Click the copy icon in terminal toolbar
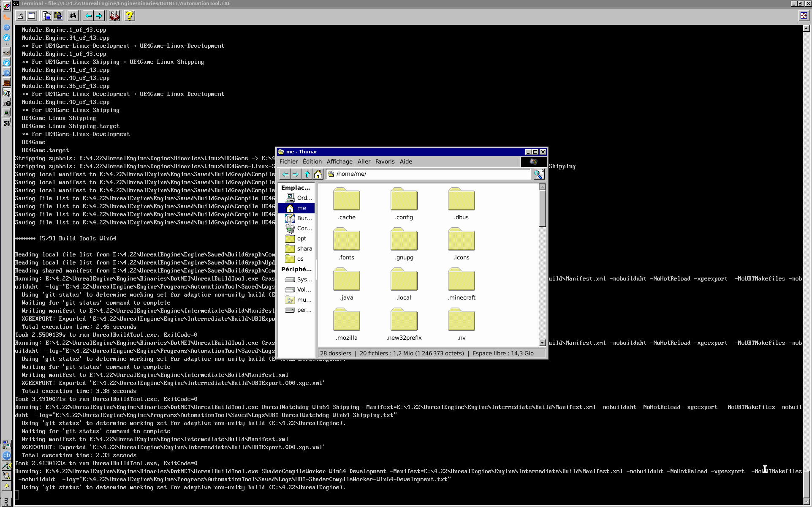 point(46,16)
